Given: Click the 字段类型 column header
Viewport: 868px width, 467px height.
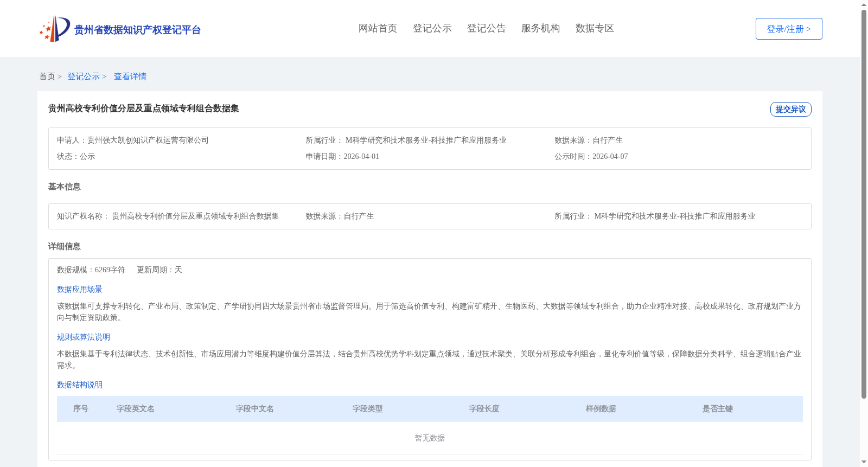Looking at the screenshot, I should pyautogui.click(x=368, y=409).
